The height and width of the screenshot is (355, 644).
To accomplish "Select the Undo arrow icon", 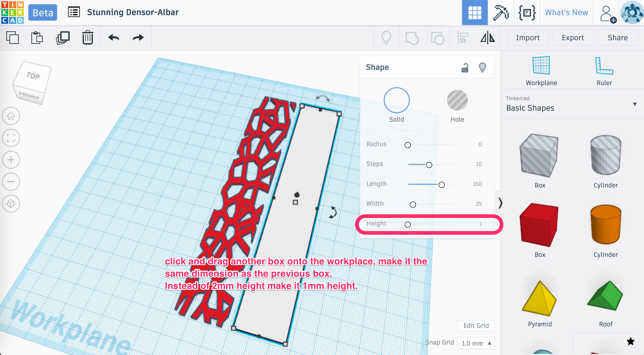I will (113, 38).
